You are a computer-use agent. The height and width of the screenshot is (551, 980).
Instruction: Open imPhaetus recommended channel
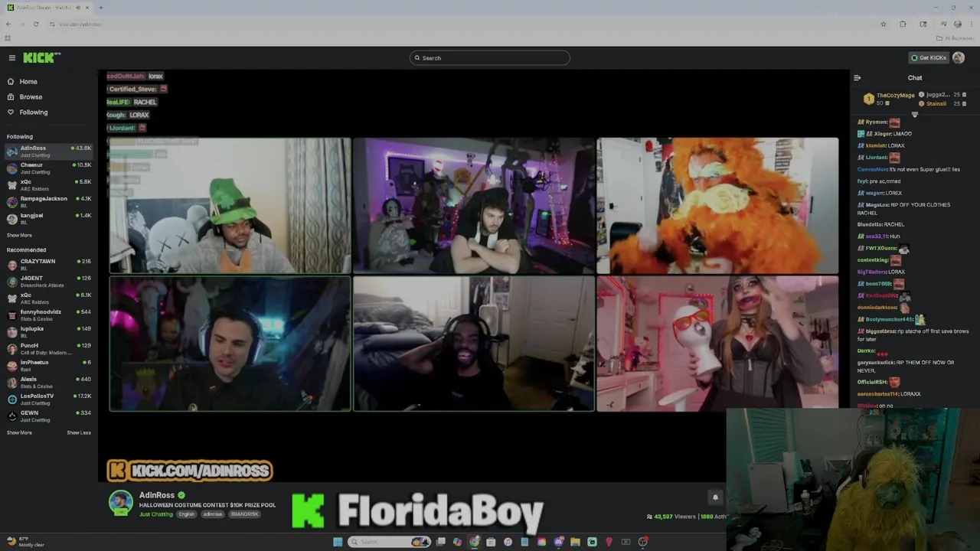(x=49, y=366)
